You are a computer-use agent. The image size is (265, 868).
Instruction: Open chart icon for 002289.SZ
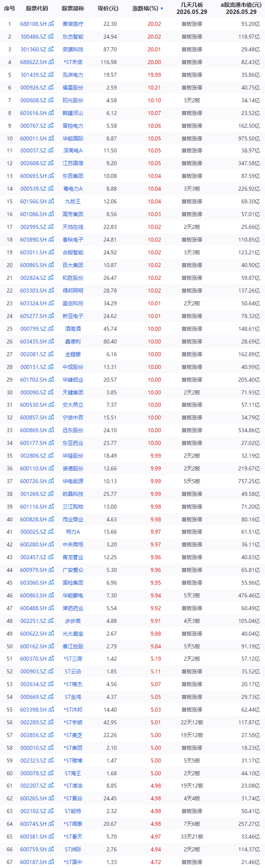coord(51,722)
